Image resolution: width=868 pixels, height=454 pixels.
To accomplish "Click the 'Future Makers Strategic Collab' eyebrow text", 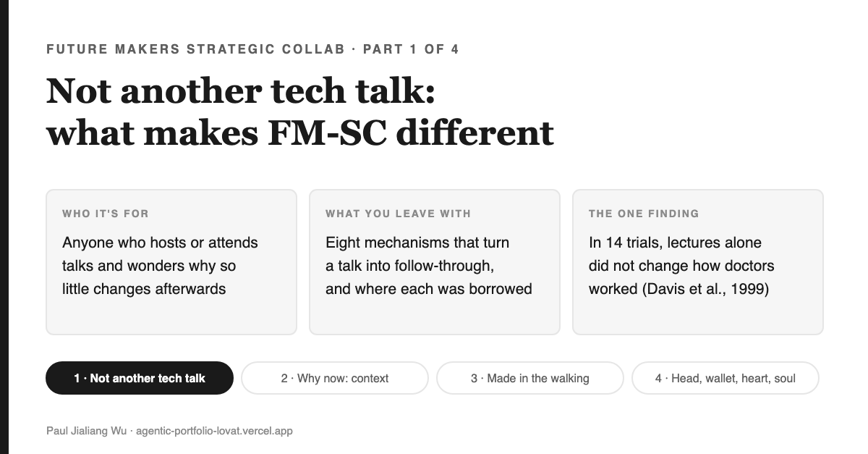I will click(x=195, y=49).
